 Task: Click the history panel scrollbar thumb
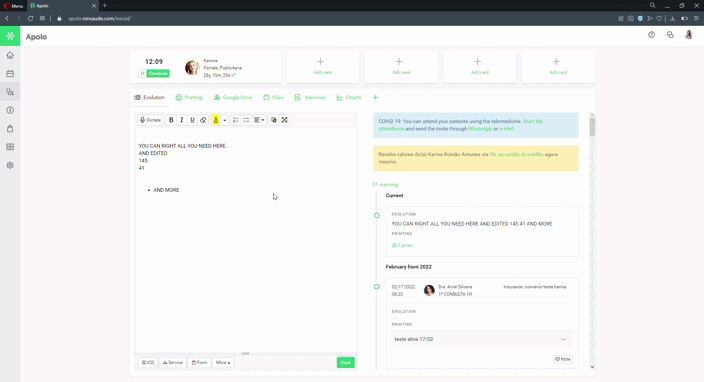pos(592,127)
